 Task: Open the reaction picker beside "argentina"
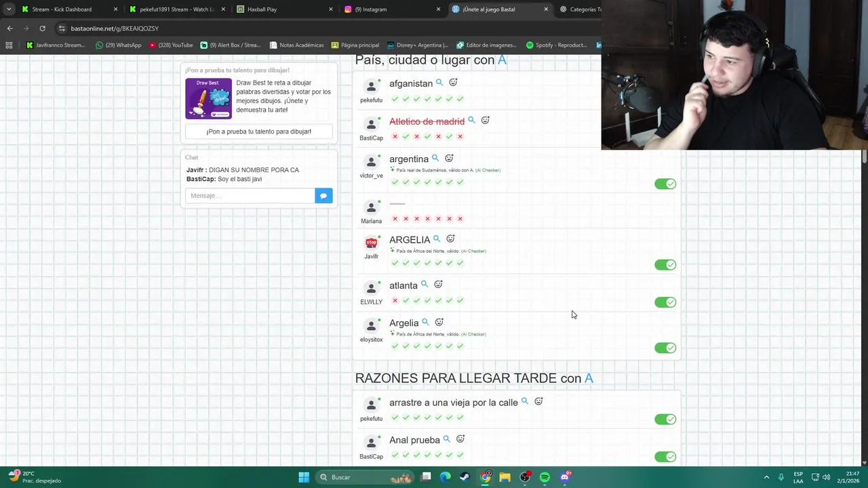(449, 159)
